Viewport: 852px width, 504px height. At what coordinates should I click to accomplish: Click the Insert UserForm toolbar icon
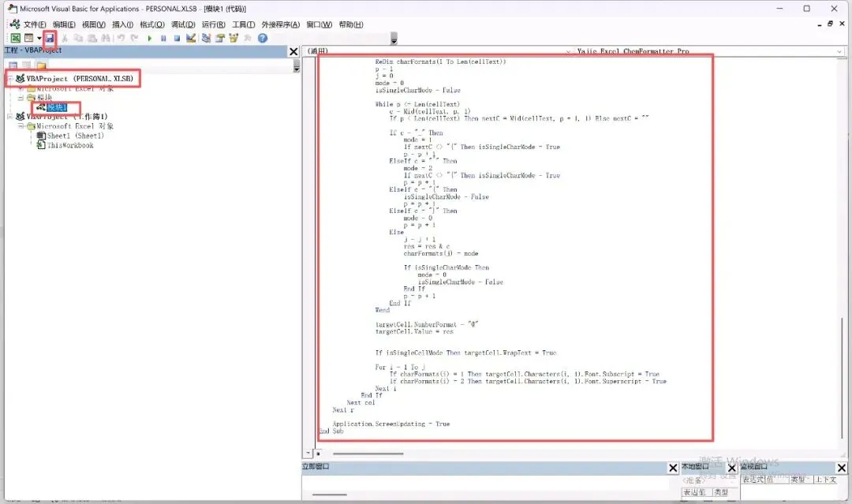(29, 38)
